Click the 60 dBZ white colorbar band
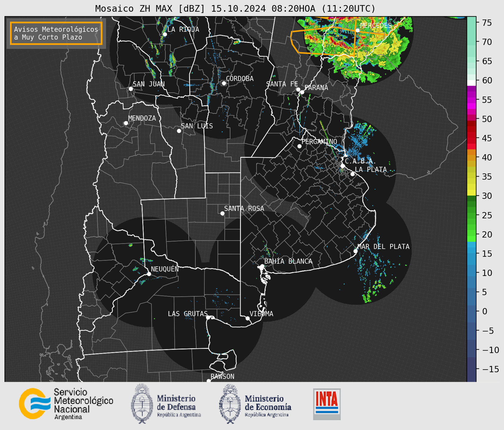Viewport: 504px width, 430px height. (471, 83)
